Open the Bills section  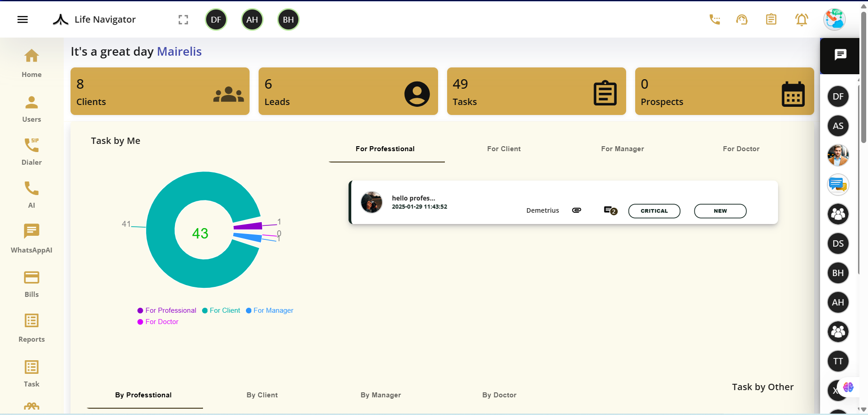tap(32, 284)
